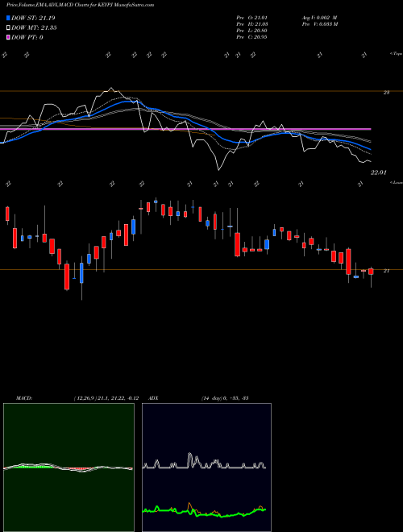Click the green line in the ADX panel
403x532 pixels.
click(204, 511)
